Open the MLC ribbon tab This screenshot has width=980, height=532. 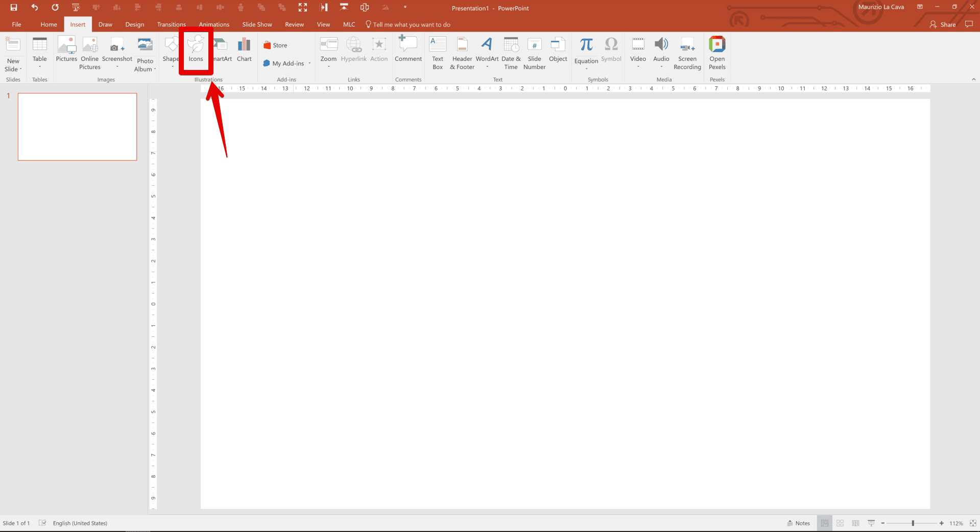(x=349, y=24)
